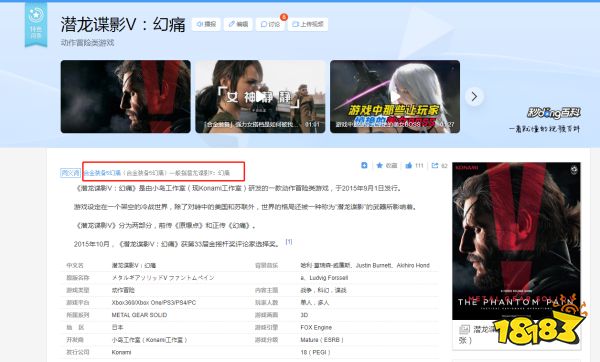
Task: Click the 编辑 edit button with pencil
Action: (238, 24)
